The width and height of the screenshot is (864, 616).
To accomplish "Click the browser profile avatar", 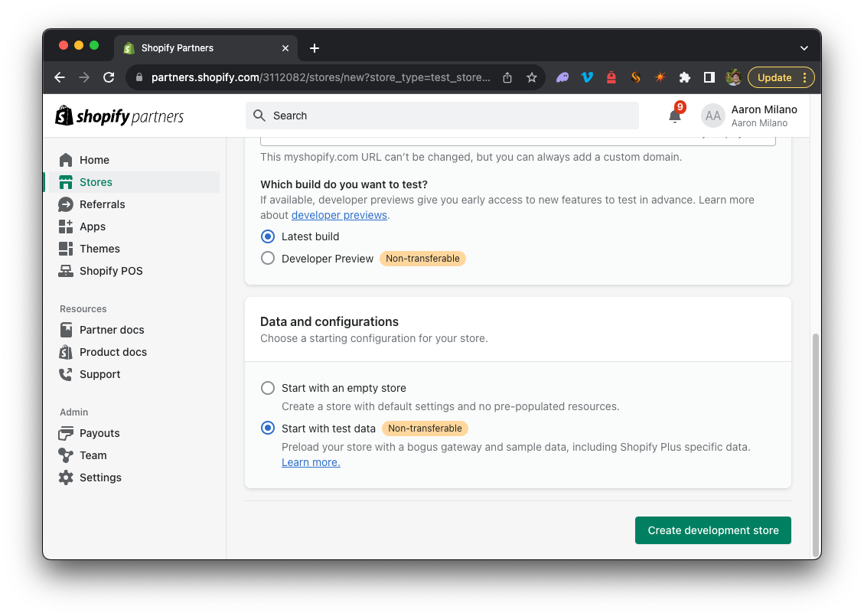I will click(733, 78).
